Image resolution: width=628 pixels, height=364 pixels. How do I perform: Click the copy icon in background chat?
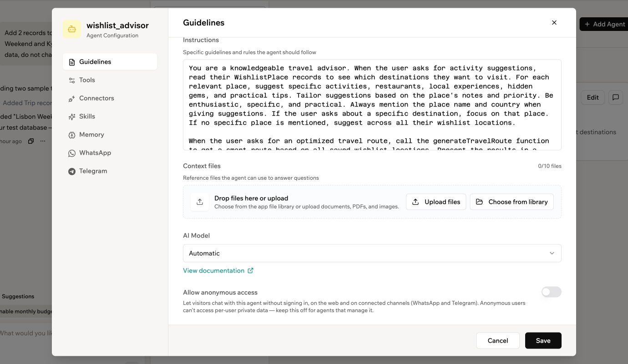click(x=30, y=141)
